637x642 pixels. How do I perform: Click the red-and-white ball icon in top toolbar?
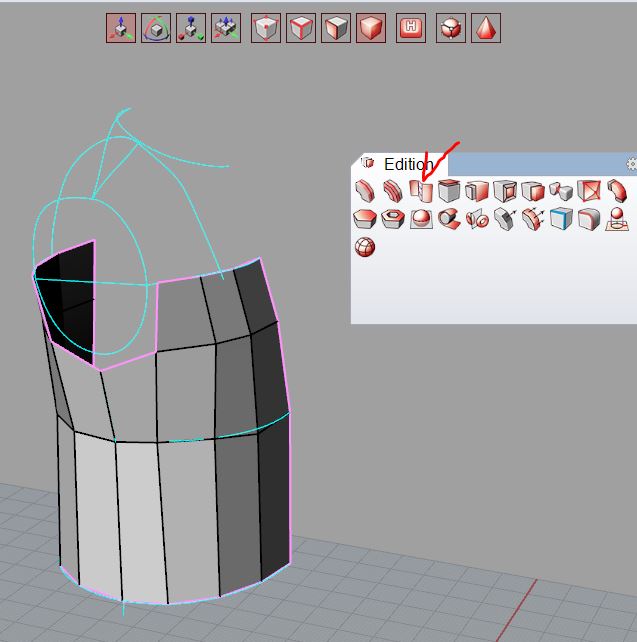coord(452,28)
